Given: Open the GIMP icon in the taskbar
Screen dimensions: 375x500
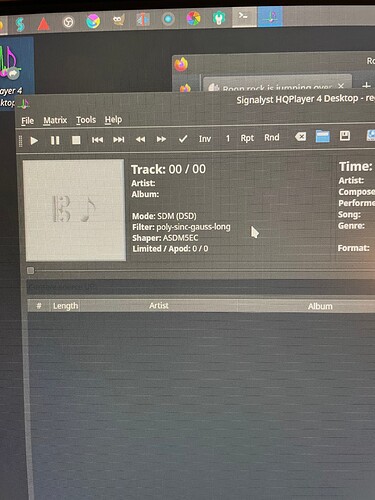Looking at the screenshot, I should coord(118,20).
